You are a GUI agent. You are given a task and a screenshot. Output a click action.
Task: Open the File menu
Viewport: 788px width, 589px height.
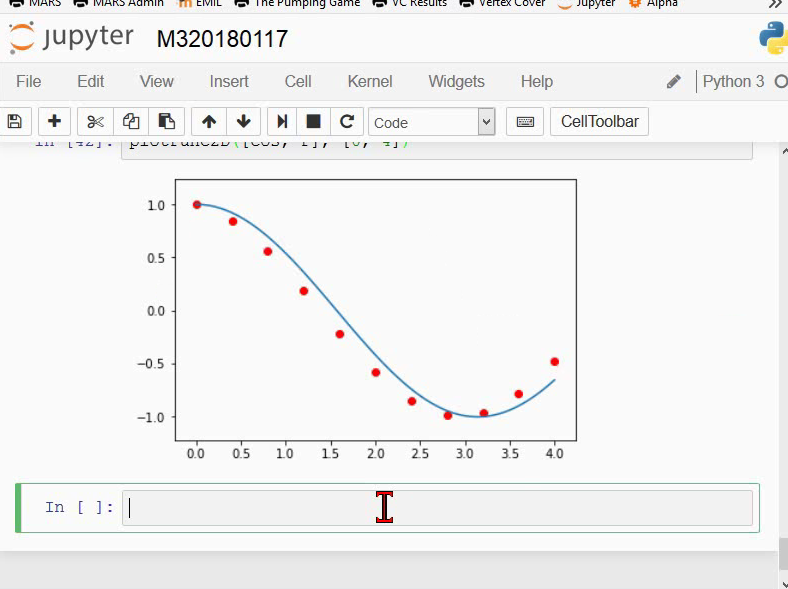pyautogui.click(x=29, y=81)
